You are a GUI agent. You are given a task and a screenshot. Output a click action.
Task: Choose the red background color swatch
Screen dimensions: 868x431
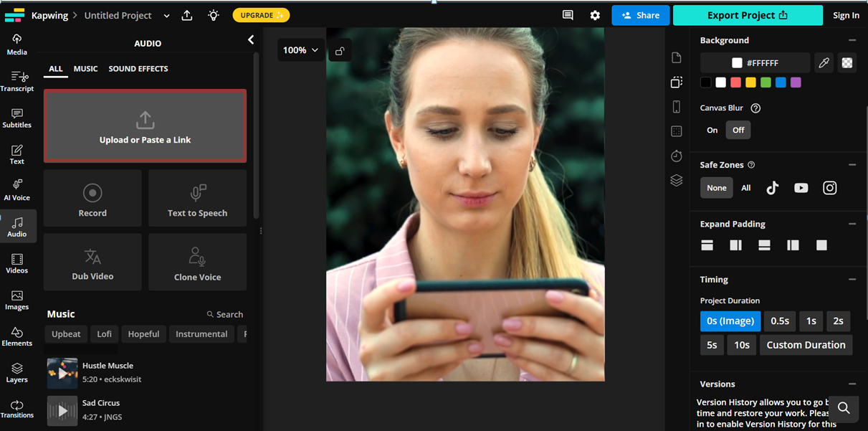click(735, 82)
